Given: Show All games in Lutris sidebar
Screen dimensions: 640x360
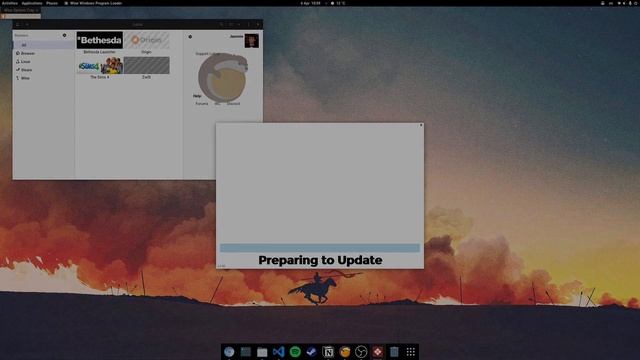Looking at the screenshot, I should pyautogui.click(x=43, y=45).
